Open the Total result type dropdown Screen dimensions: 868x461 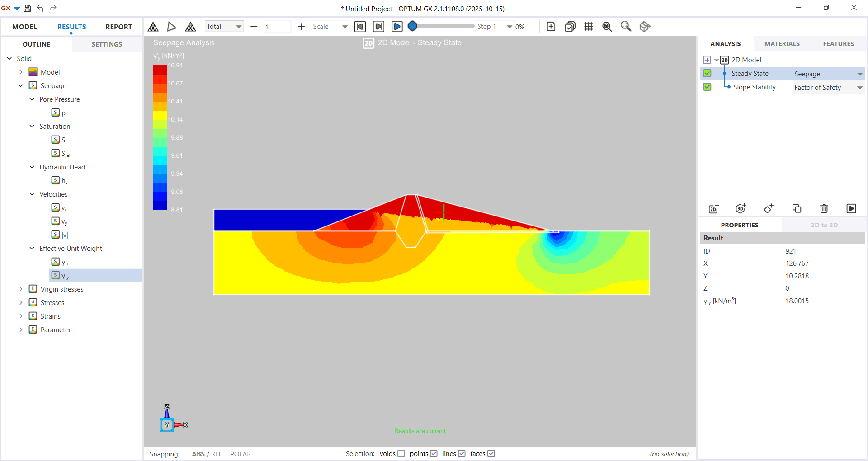(x=224, y=27)
